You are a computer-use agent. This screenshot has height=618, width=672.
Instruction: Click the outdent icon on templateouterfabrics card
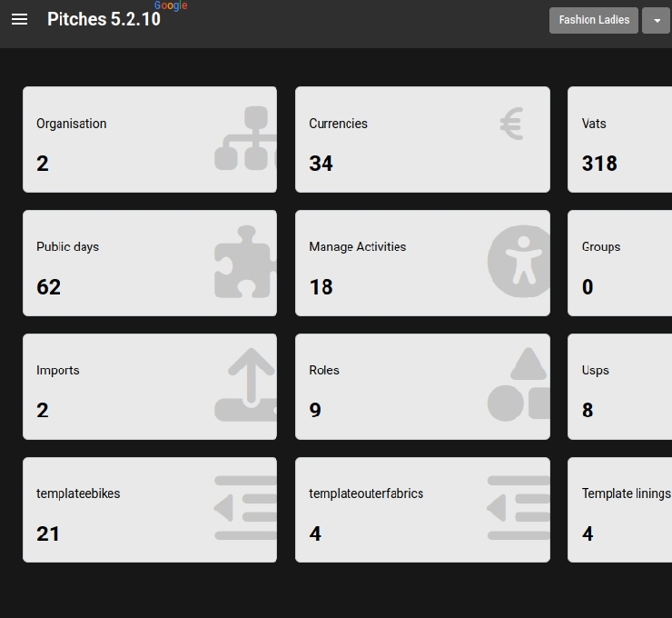[519, 508]
